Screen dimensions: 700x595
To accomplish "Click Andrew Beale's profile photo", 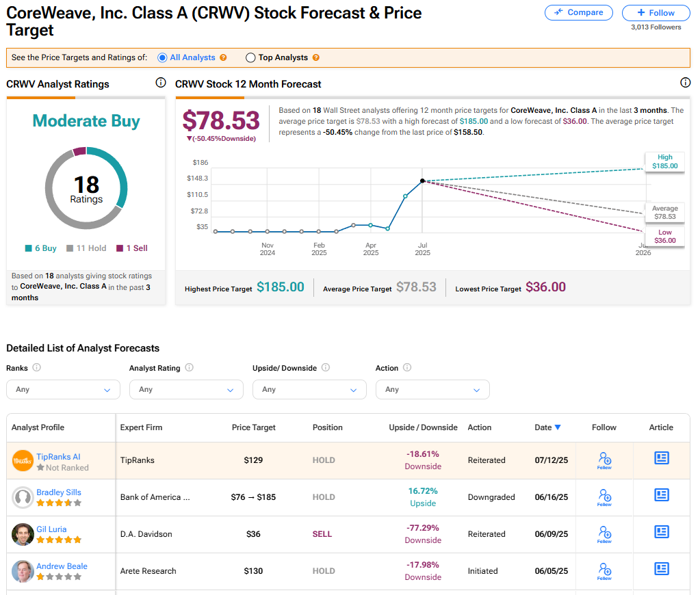I will (x=23, y=571).
